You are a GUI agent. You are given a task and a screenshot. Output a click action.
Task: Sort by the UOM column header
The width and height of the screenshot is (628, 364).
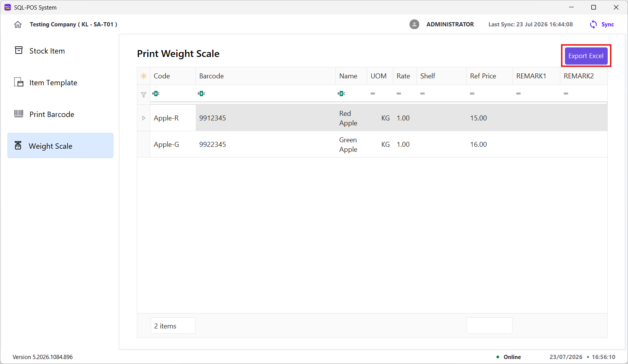(380, 76)
